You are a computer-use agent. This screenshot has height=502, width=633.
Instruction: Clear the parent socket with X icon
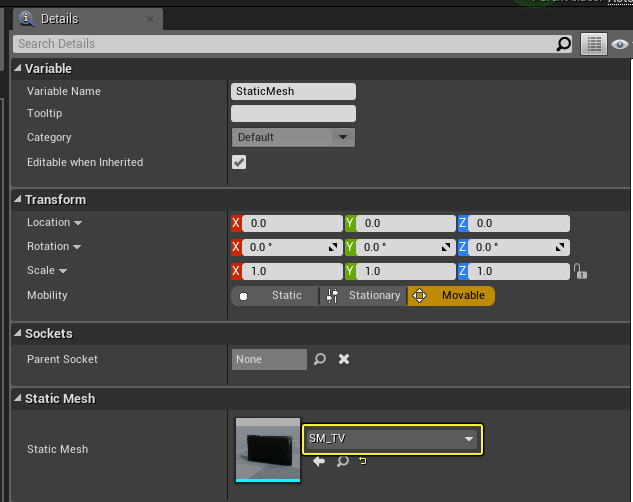coord(344,359)
